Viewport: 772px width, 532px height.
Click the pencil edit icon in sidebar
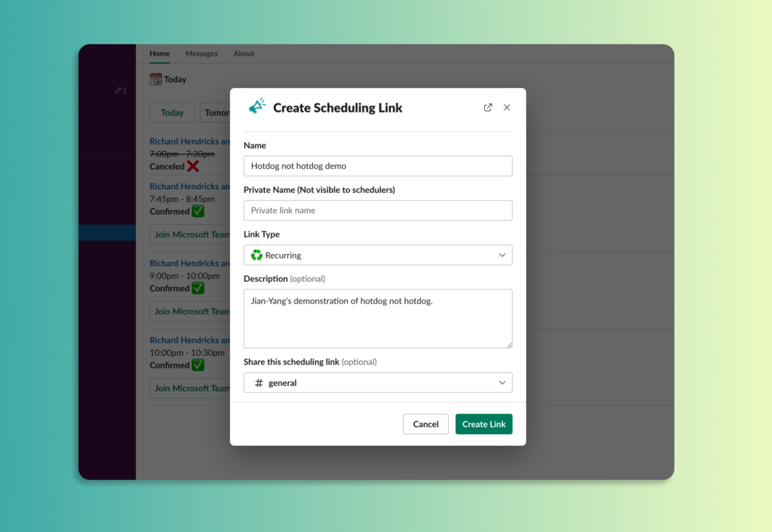coord(118,91)
